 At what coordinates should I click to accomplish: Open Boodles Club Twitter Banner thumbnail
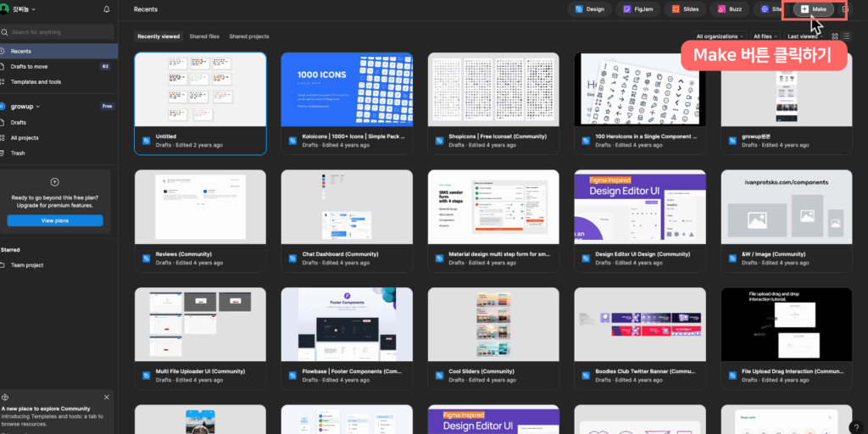tap(640, 325)
